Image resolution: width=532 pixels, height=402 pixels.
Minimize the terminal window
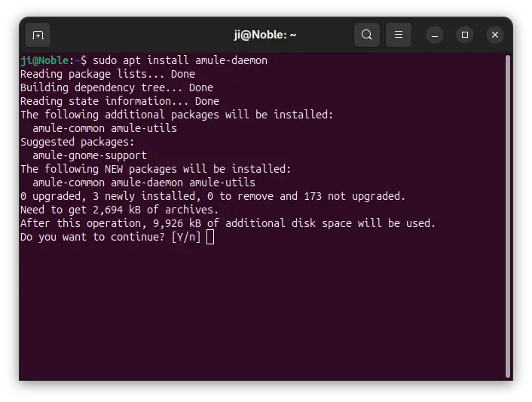click(x=435, y=35)
